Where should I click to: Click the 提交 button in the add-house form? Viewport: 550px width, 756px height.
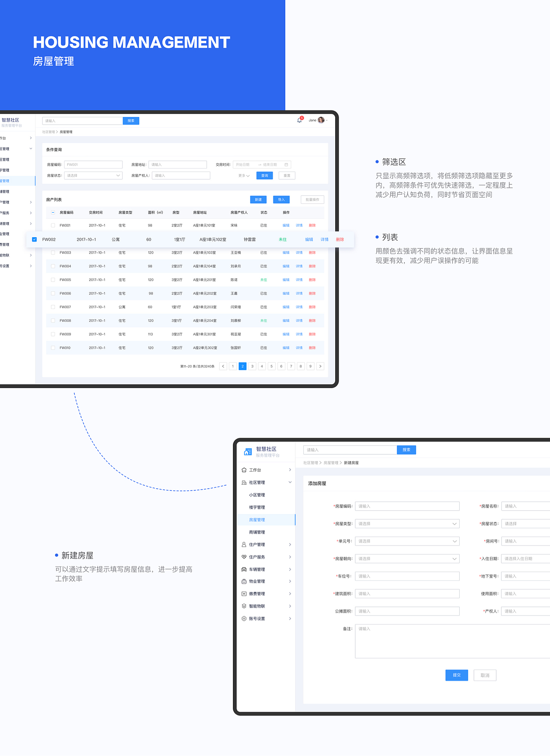point(457,675)
